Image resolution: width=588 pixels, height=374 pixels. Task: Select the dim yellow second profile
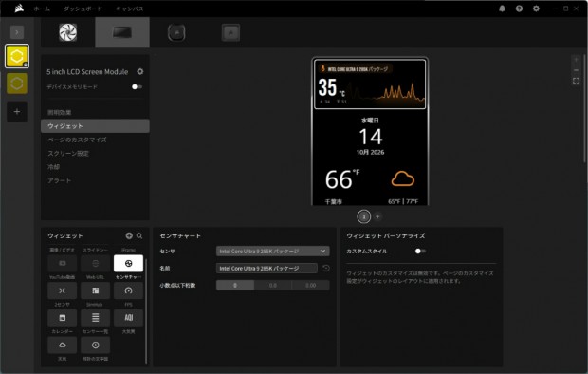17,84
